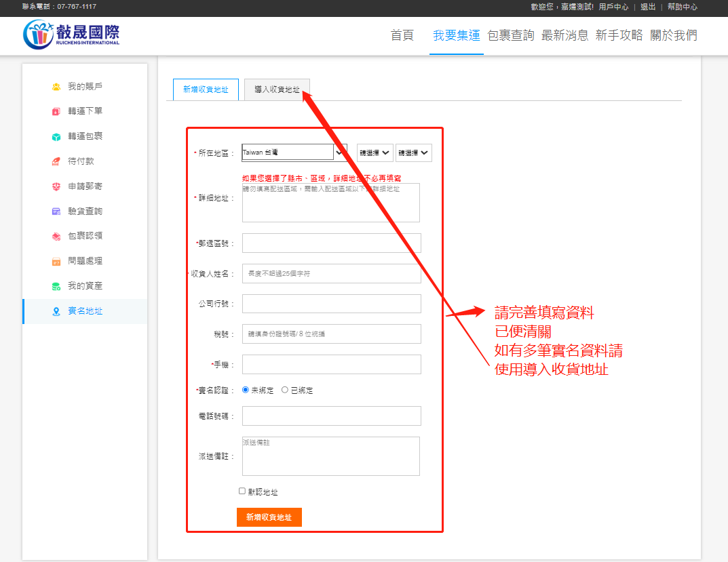
Task: Expand the second 請選擇 district dropdown
Action: 413,153
